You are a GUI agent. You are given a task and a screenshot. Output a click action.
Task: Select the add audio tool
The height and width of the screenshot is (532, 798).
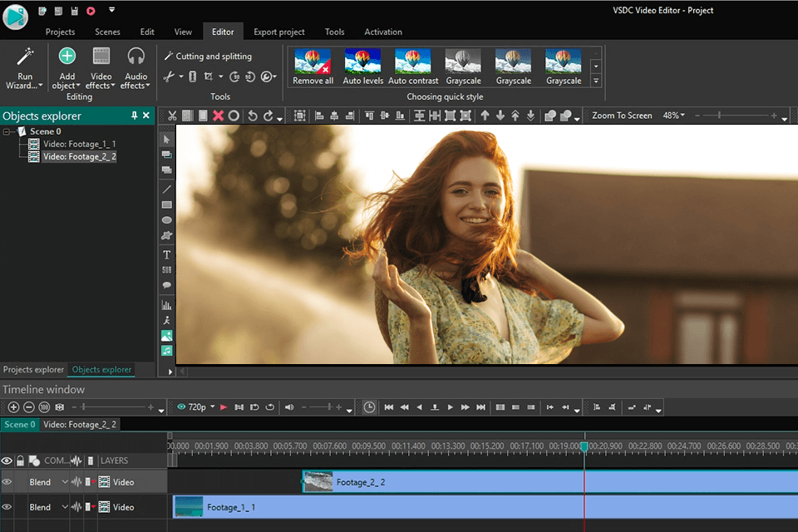click(166, 351)
